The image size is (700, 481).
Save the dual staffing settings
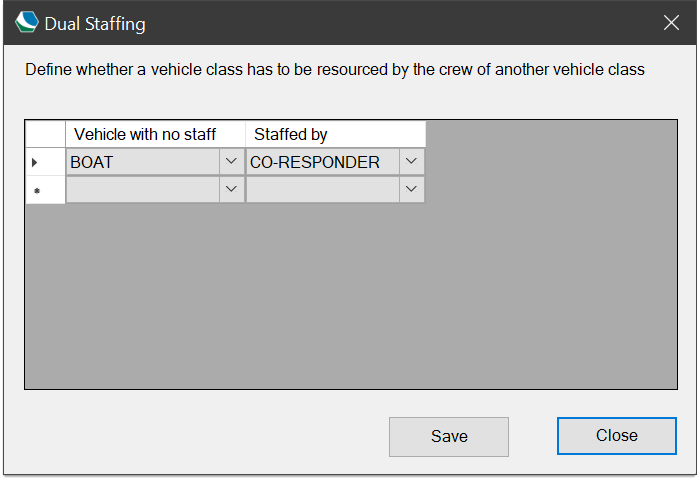tap(449, 436)
